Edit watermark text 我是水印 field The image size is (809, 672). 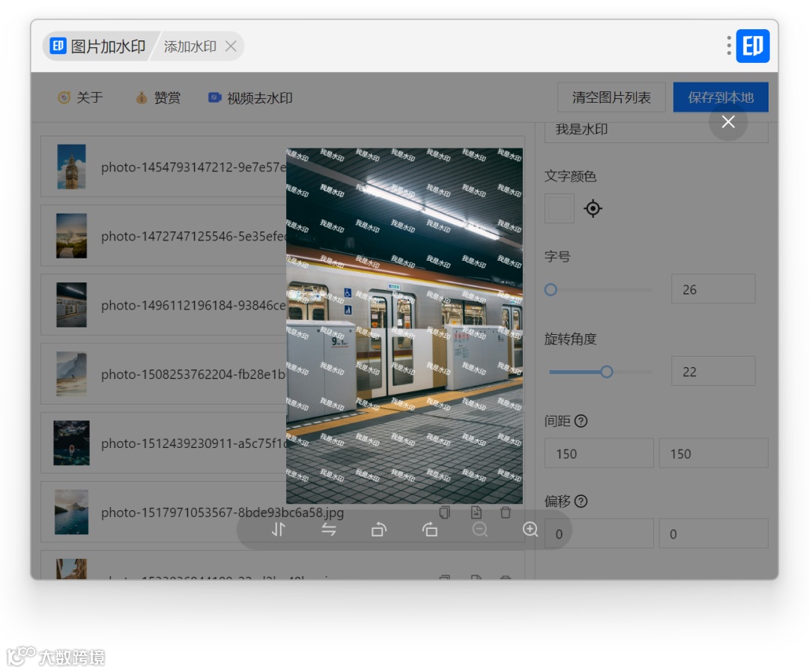click(656, 130)
